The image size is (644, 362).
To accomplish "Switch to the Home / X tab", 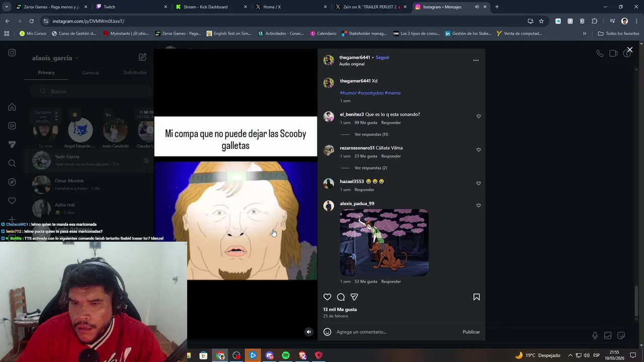I will click(x=291, y=7).
